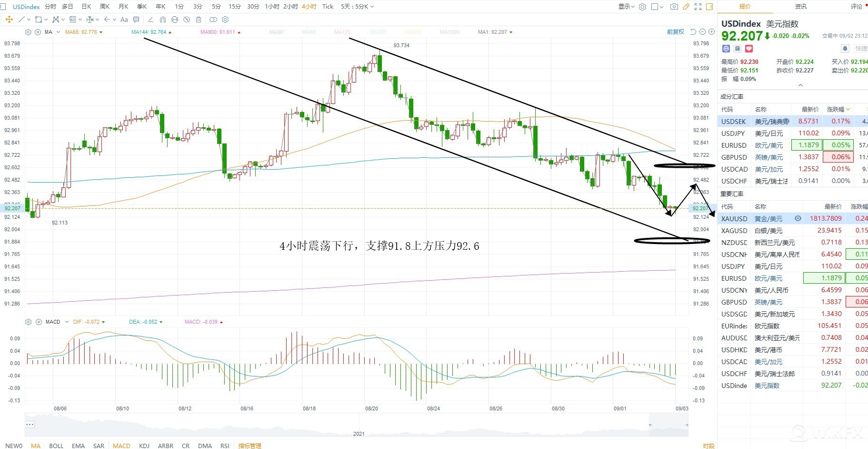Click the trash icon to delete drawings
Image resolution: width=868 pixels, height=449 pixels.
199,20
